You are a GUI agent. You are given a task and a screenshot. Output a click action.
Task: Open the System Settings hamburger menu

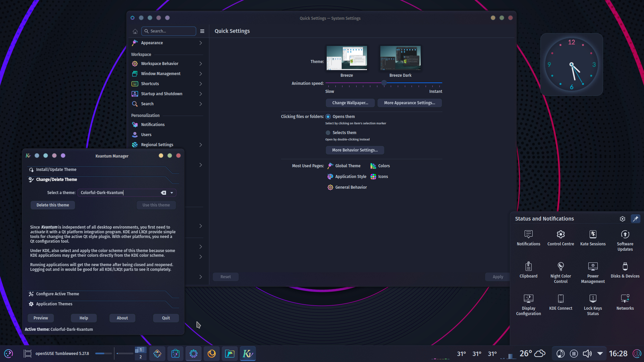[202, 31]
